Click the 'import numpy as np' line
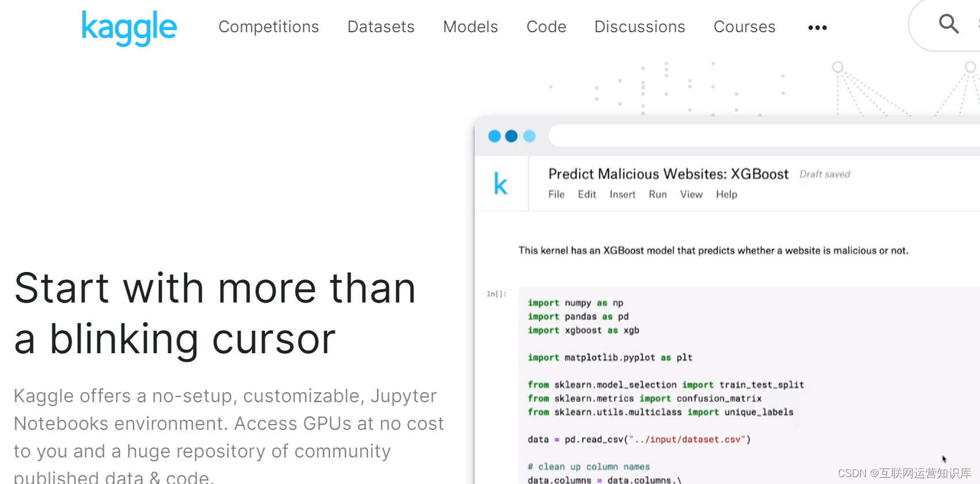 pyautogui.click(x=575, y=303)
